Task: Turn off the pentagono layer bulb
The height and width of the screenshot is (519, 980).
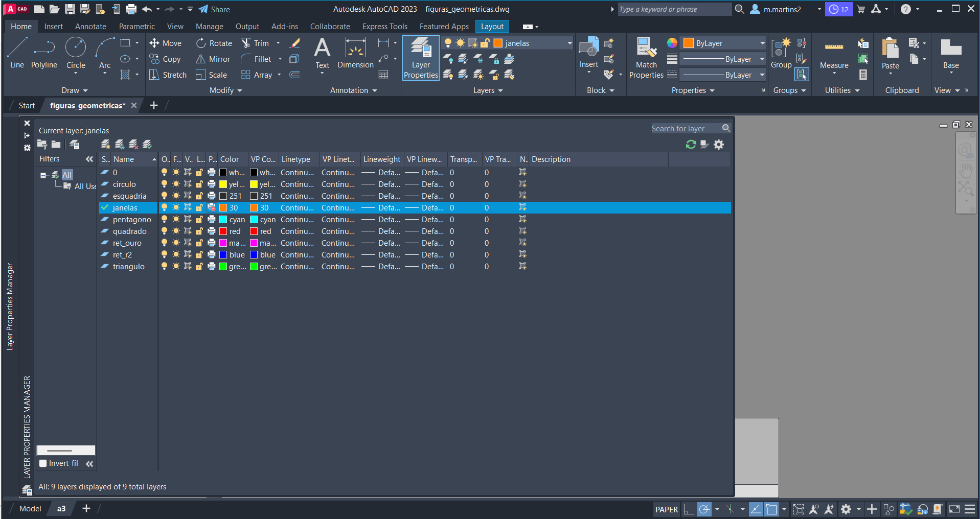Action: click(164, 219)
